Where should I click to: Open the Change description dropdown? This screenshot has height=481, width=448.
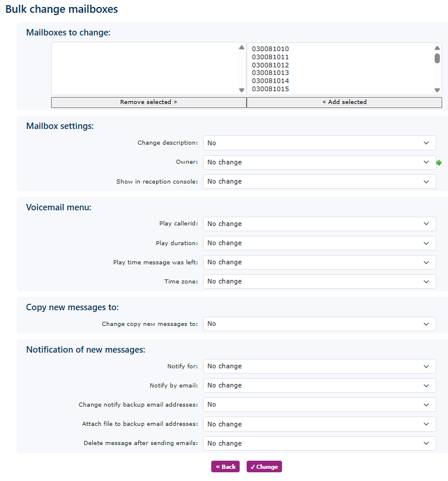pyautogui.click(x=319, y=143)
